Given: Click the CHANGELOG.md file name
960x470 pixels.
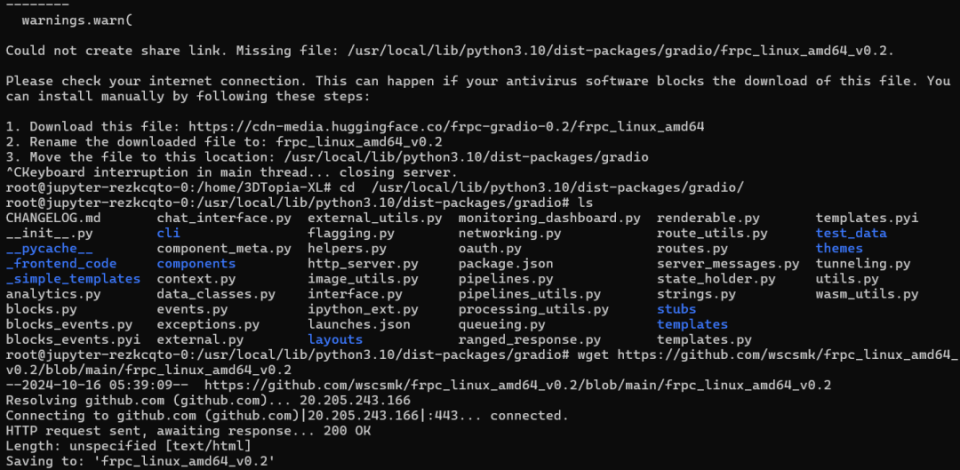Looking at the screenshot, I should pyautogui.click(x=52, y=218).
